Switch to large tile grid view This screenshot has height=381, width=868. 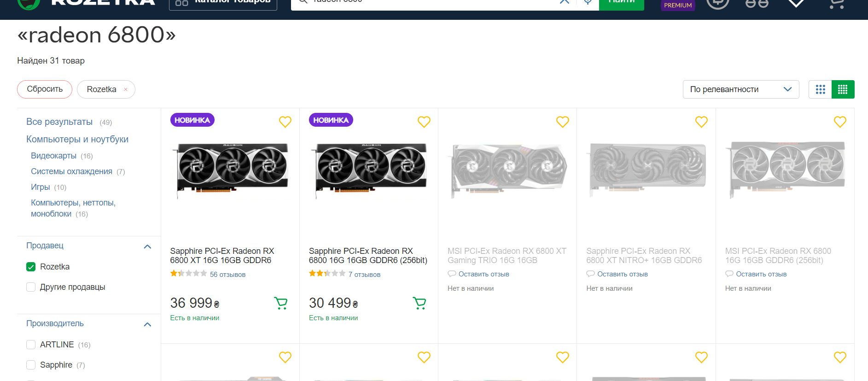coord(820,89)
